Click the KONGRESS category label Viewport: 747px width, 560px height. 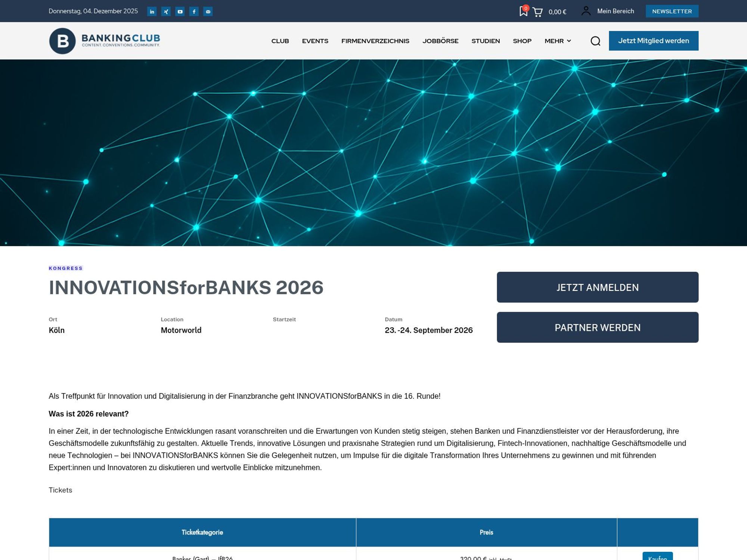[x=66, y=268]
